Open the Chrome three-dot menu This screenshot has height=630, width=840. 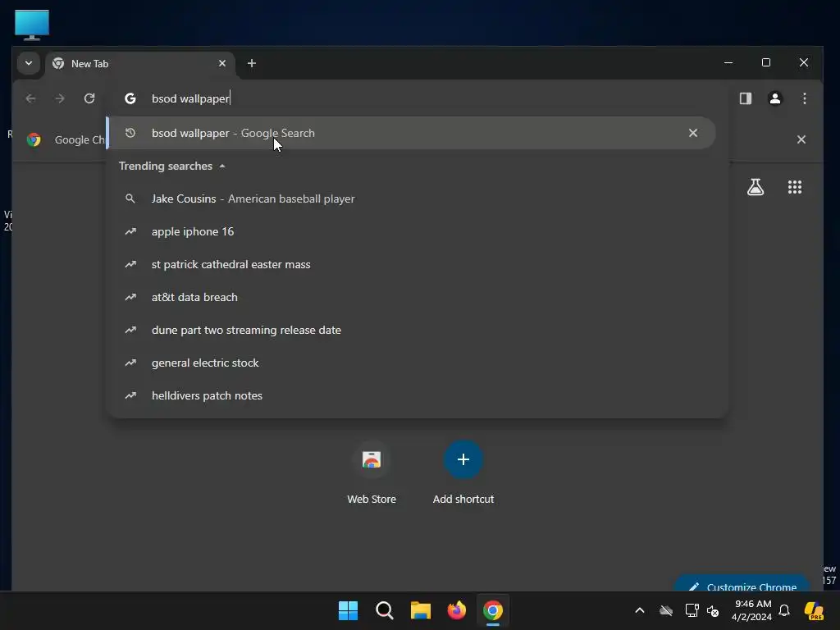click(x=804, y=98)
